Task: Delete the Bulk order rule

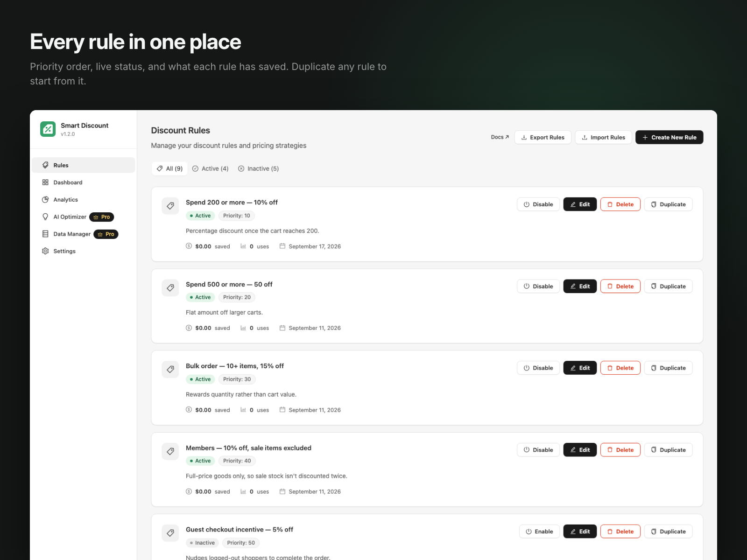Action: pos(620,368)
